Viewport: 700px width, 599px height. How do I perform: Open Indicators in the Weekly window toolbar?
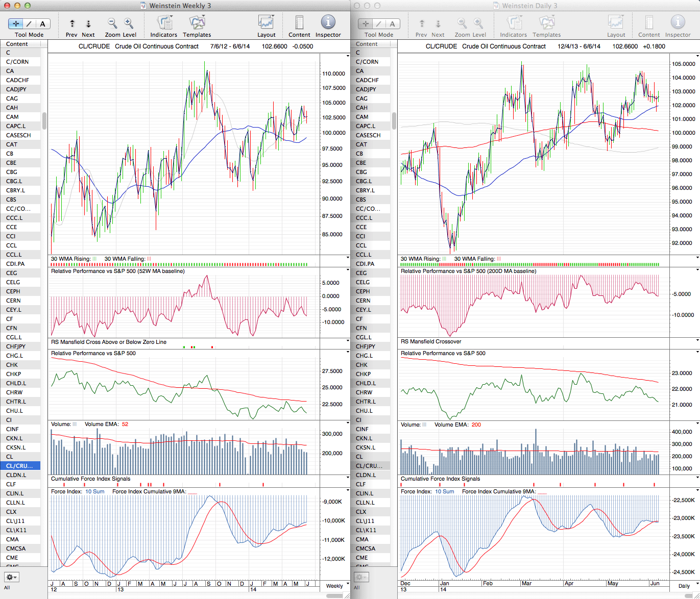pyautogui.click(x=164, y=23)
